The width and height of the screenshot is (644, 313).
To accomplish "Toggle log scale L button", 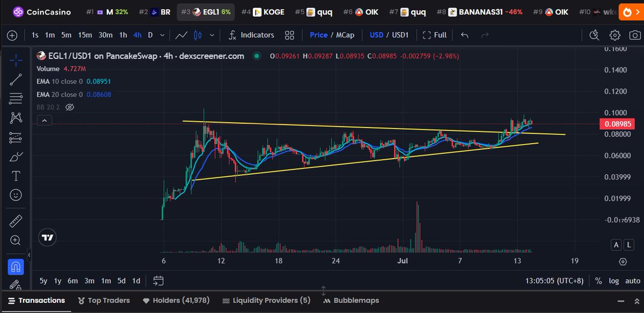I will (x=629, y=245).
